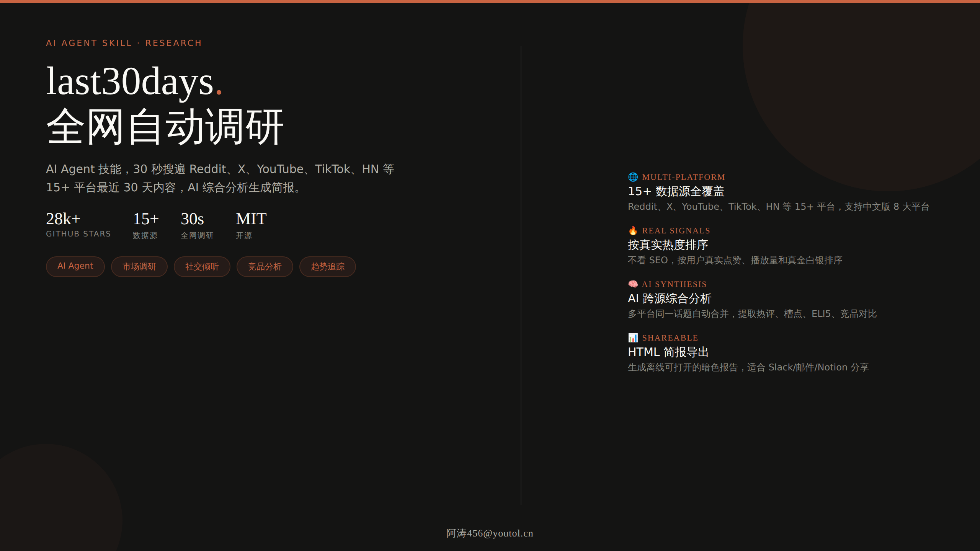The width and height of the screenshot is (980, 551).
Task: Click description starting 不看 SEO
Action: [735, 260]
